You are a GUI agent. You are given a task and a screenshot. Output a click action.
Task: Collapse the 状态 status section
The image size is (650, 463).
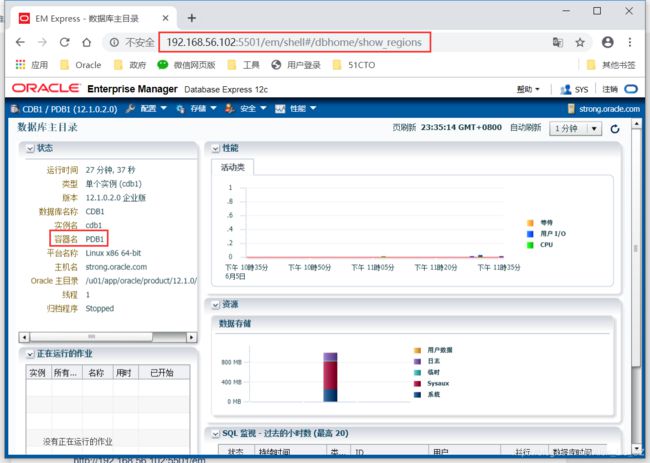[30, 148]
